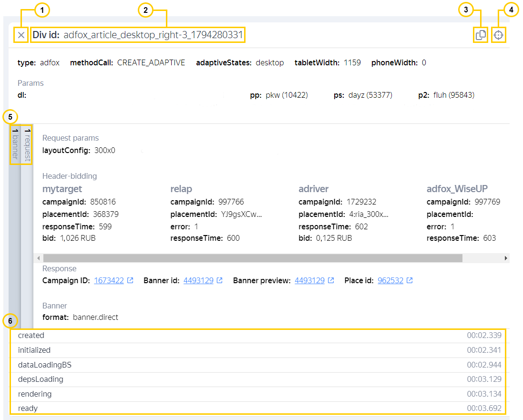Image resolution: width=523 pixels, height=420 pixels.
Task: Copy the div id using copy icon
Action: [481, 35]
